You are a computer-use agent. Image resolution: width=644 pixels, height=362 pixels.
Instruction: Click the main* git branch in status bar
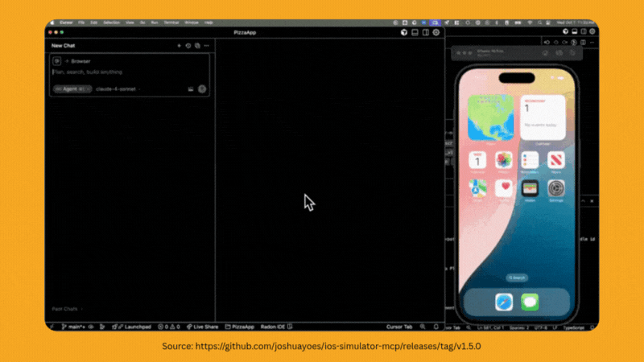coord(73,327)
